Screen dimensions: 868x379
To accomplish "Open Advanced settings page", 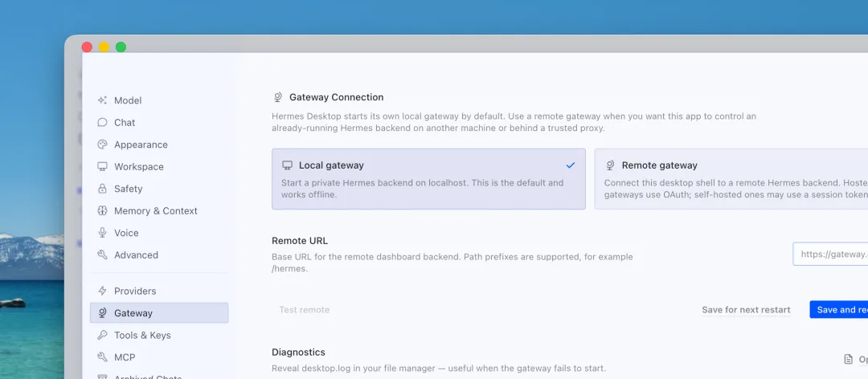I will pos(159,255).
